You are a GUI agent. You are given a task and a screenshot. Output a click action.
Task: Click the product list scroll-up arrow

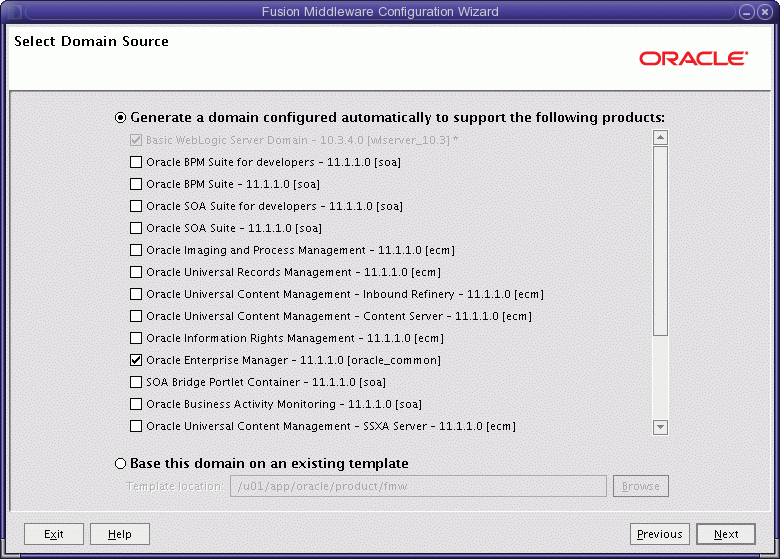pyautogui.click(x=660, y=137)
